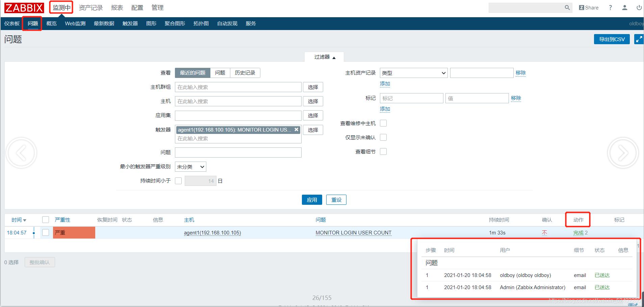
Task: Switch to the 概览 submenu
Action: click(x=51, y=23)
